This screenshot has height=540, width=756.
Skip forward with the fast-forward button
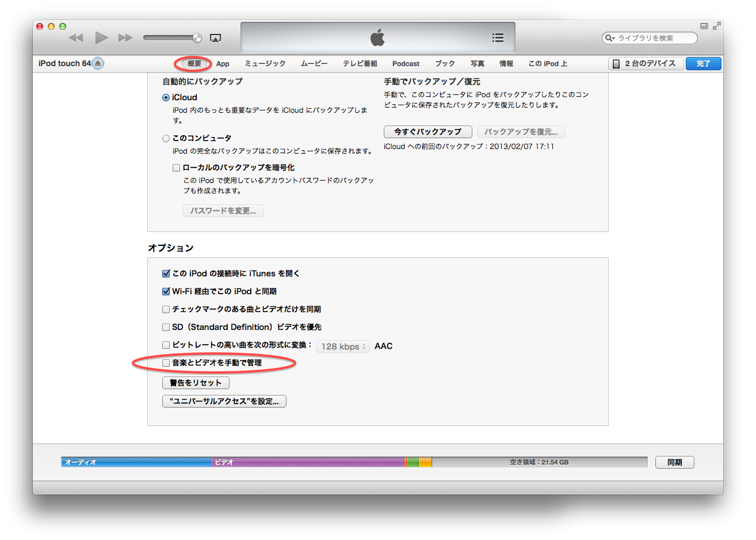[x=125, y=38]
